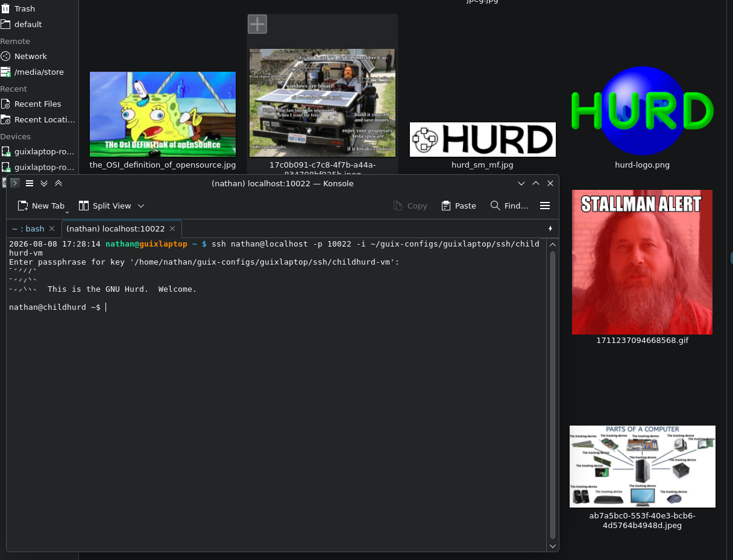Select the Parts of a Computer image thumbnail
The height and width of the screenshot is (560, 733).
[643, 467]
